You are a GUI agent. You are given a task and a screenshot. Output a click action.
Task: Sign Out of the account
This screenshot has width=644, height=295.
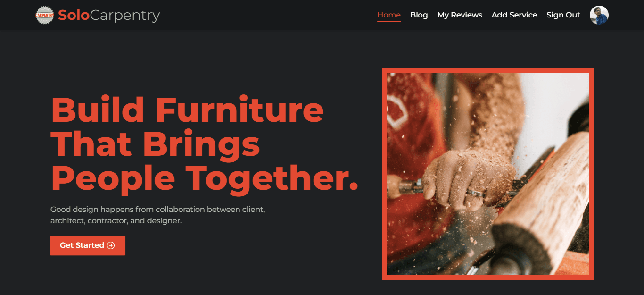tap(563, 15)
